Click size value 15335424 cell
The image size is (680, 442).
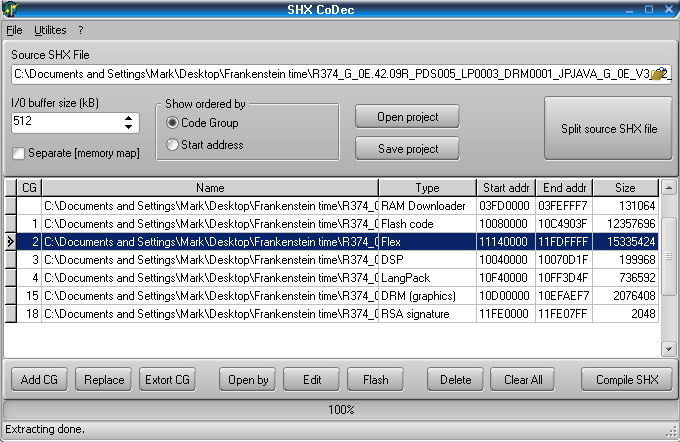pyautogui.click(x=625, y=242)
